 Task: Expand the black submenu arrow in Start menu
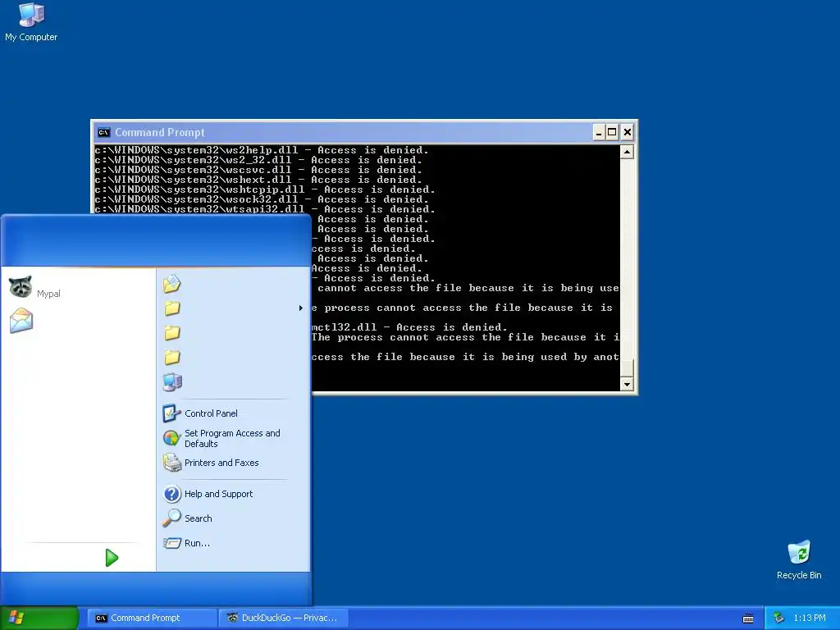300,308
